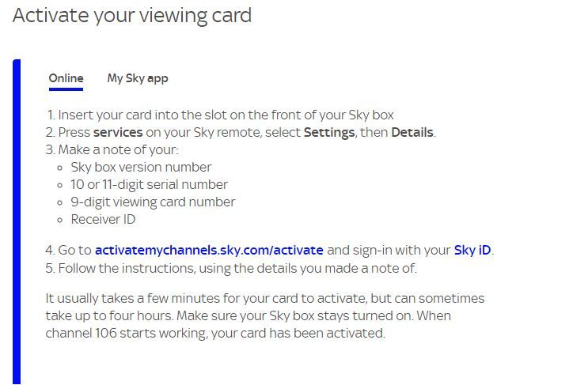This screenshot has height=385, width=588.
Task: Follow the Sky iD link
Action: [472, 250]
